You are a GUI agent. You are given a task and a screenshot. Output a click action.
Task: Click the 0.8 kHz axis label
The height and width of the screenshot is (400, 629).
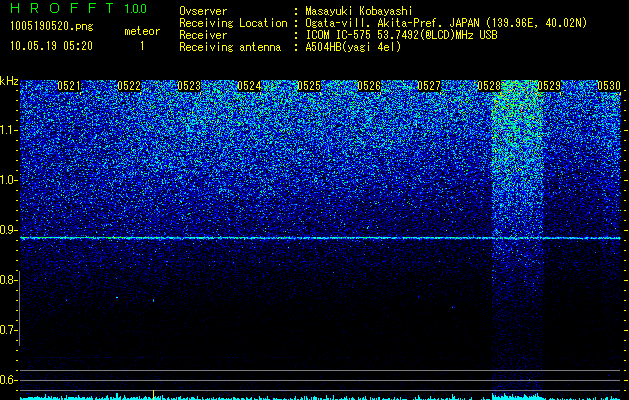pyautogui.click(x=8, y=280)
